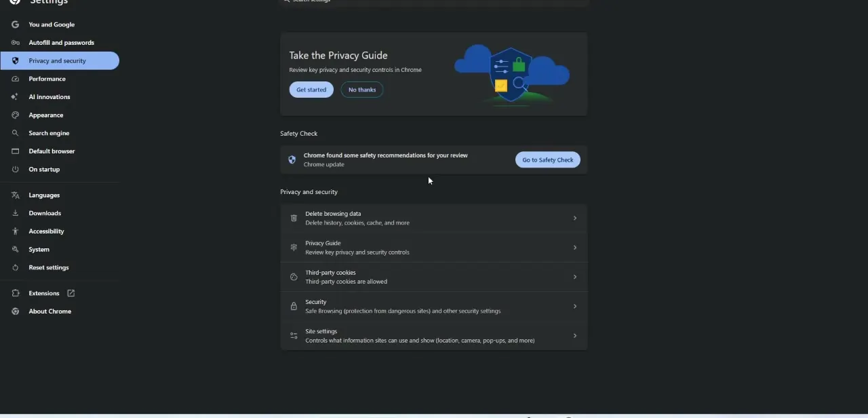Expand Delete browsing data via its chevron
This screenshot has height=418, width=868.
pyautogui.click(x=574, y=218)
